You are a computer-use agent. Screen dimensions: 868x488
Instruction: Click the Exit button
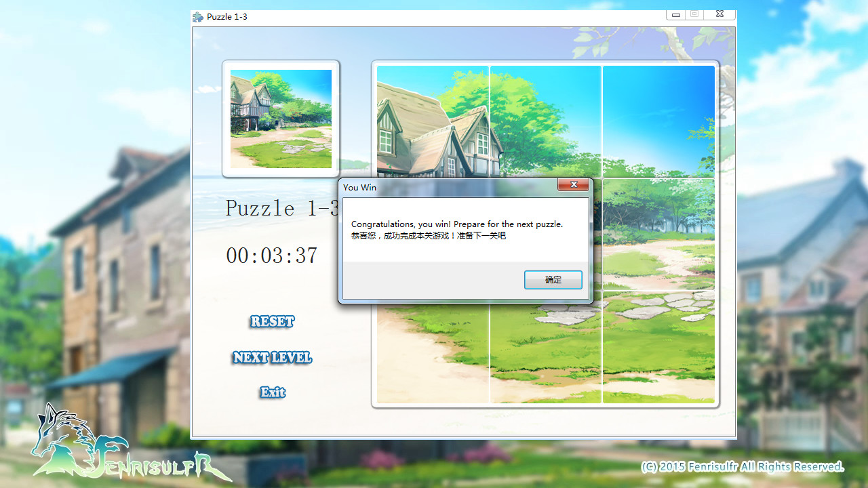coord(273,392)
